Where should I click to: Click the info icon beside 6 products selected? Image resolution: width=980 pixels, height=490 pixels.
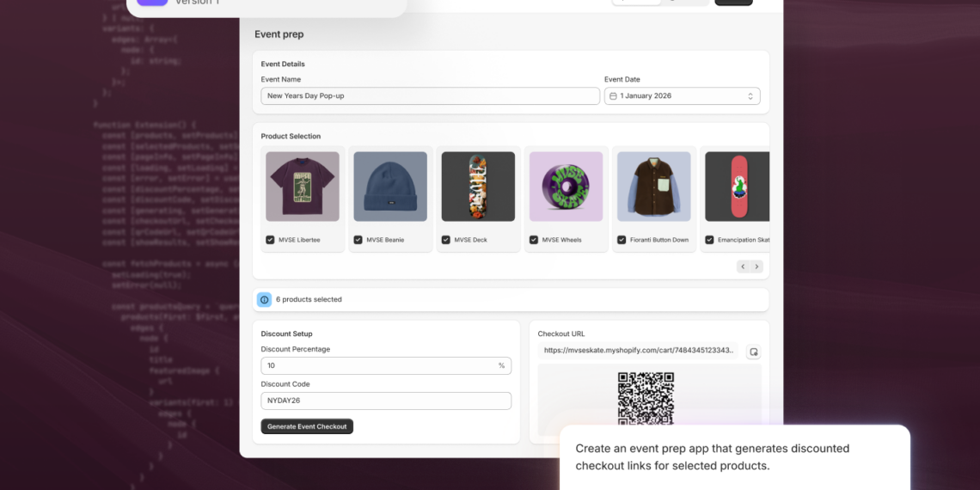[264, 300]
